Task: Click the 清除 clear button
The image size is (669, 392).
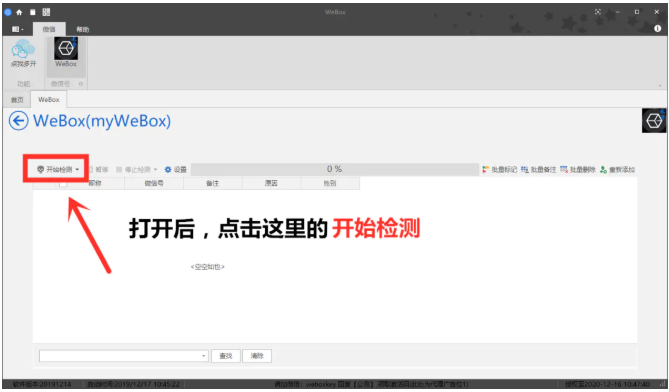Action: pyautogui.click(x=257, y=356)
